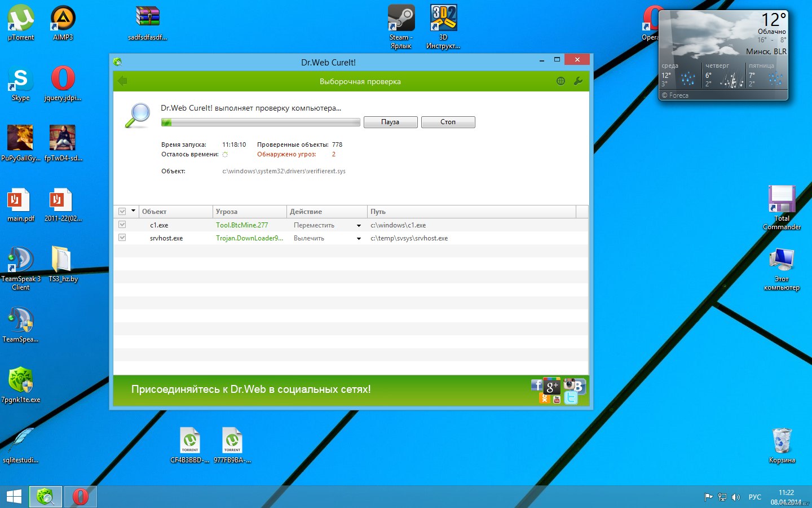Click the magnifying glass scan icon

137,115
